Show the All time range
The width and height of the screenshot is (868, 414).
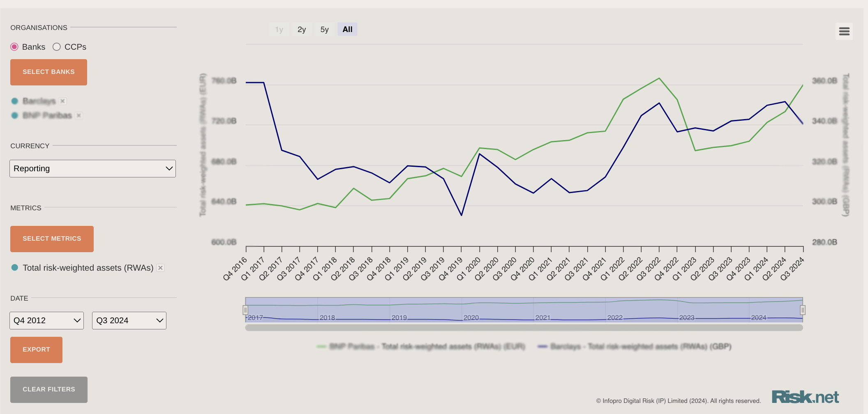[x=347, y=30]
